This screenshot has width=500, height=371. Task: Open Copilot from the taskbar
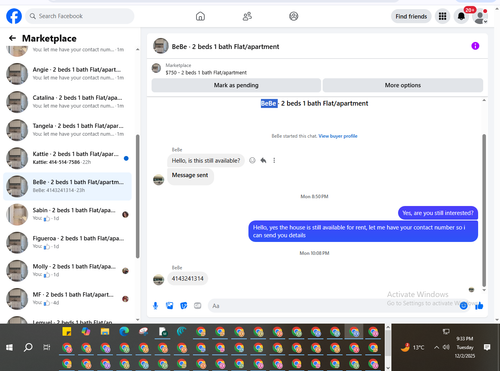click(x=86, y=332)
